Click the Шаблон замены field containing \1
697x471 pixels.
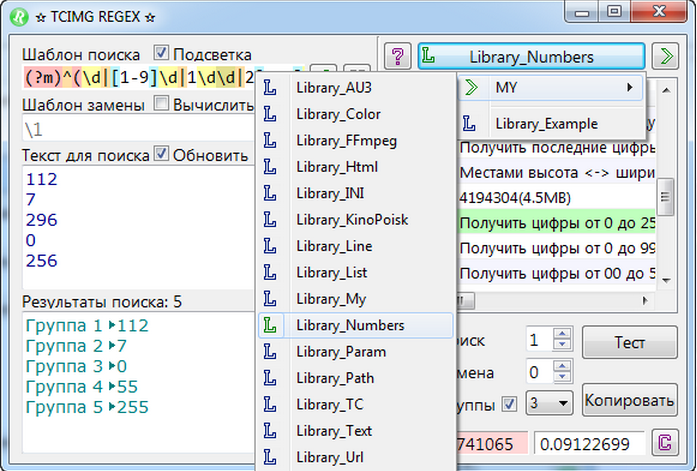139,129
